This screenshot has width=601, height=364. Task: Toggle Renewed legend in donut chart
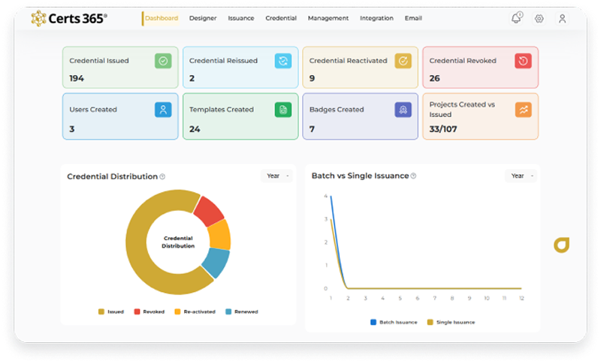point(242,311)
